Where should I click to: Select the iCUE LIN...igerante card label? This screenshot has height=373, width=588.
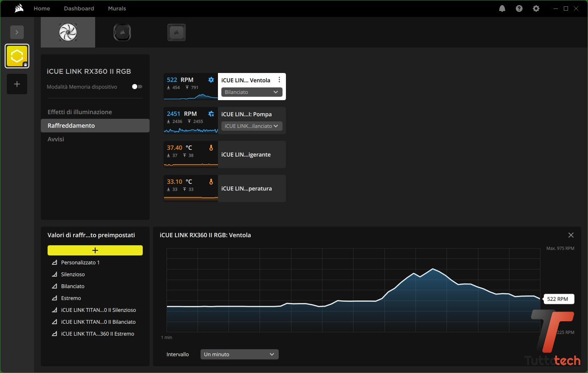click(246, 154)
